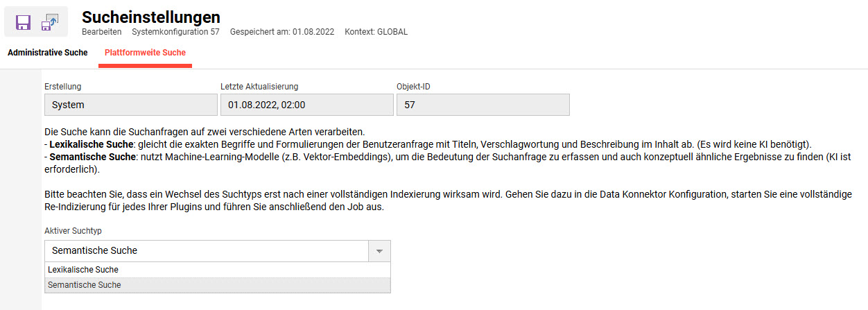The height and width of the screenshot is (310, 868).
Task: Choose Lexikalische Suche from the dropdown list
Action: [x=83, y=270]
